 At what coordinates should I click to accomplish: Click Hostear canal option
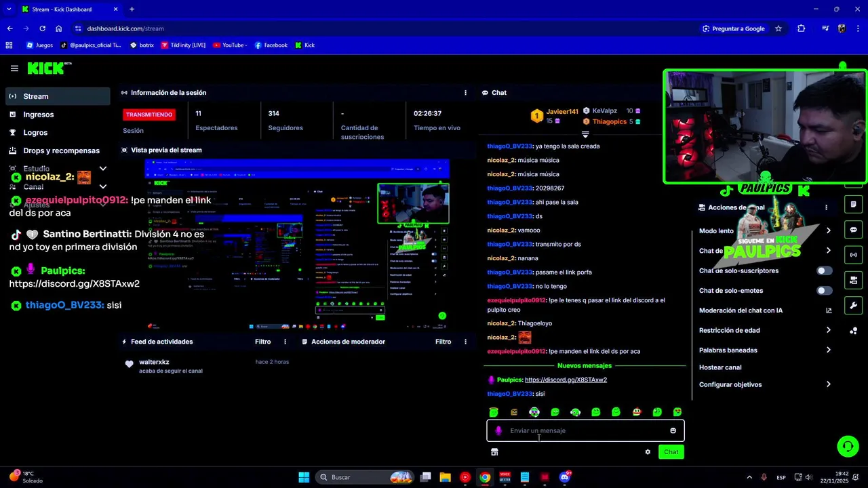(720, 367)
